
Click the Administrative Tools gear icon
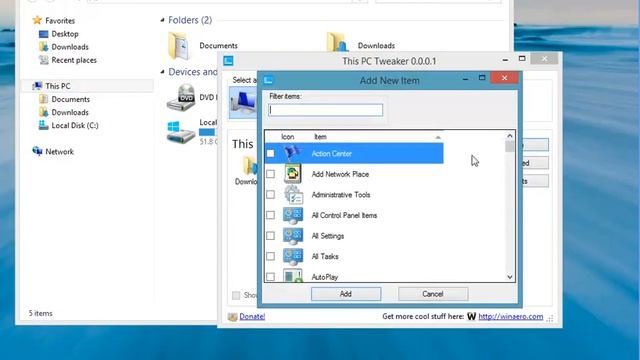click(293, 195)
